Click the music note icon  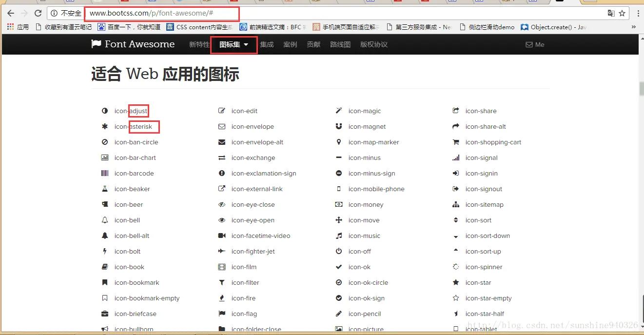(x=339, y=236)
